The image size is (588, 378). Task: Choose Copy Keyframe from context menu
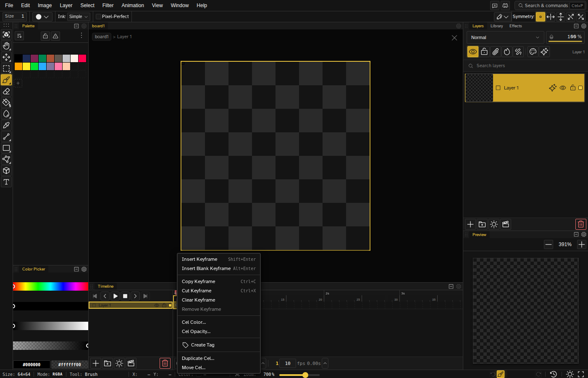click(219, 281)
